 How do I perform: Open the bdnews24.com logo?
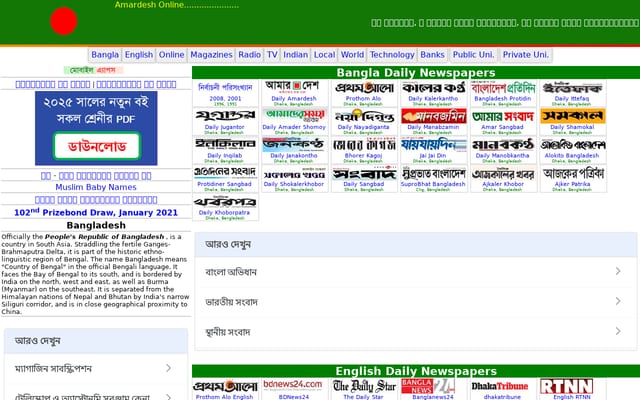293,385
